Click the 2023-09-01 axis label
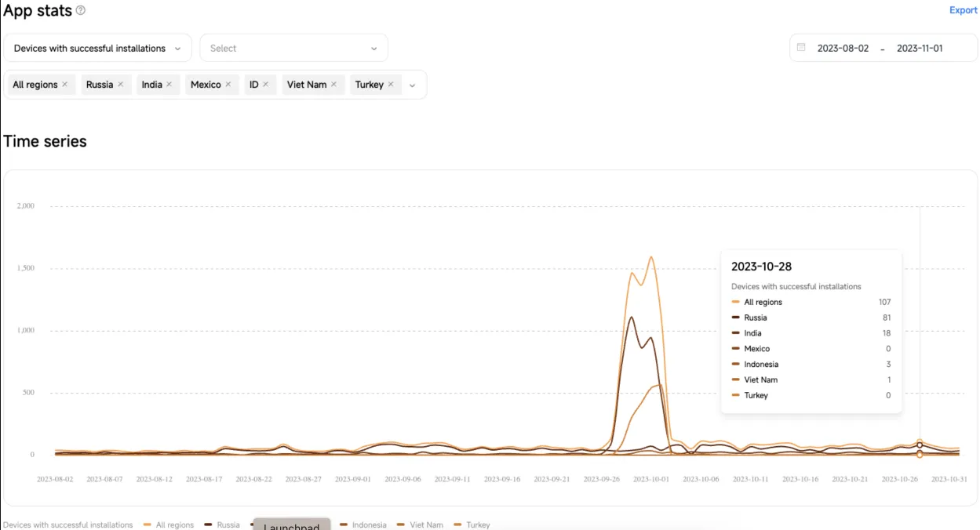Viewport: 980px width, 530px height. pos(353,478)
